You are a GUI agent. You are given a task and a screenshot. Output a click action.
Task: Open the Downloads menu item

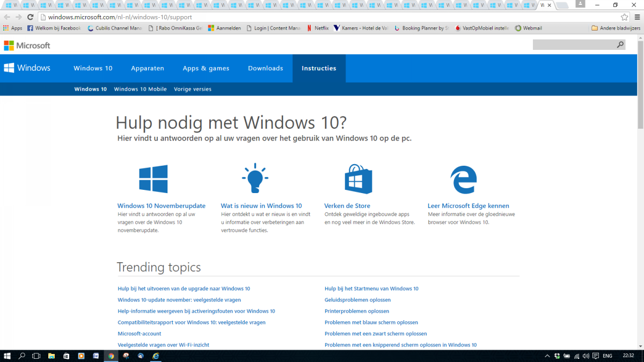coord(266,69)
